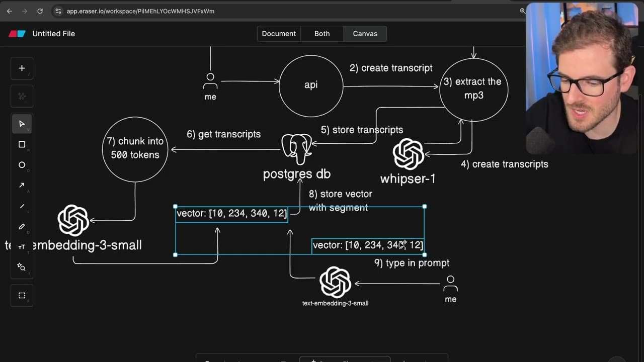Click the api circle node
Screen dimensions: 644x362
click(311, 85)
